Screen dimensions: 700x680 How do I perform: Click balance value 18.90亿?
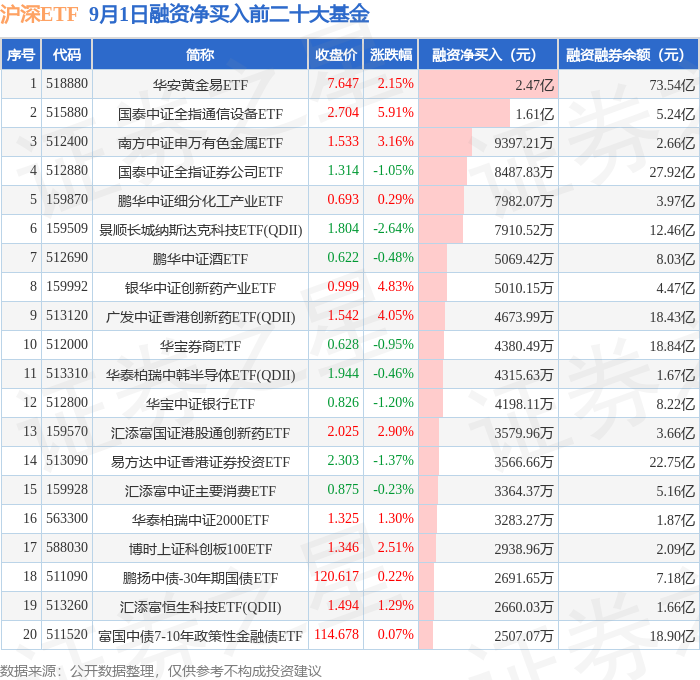coord(672,636)
